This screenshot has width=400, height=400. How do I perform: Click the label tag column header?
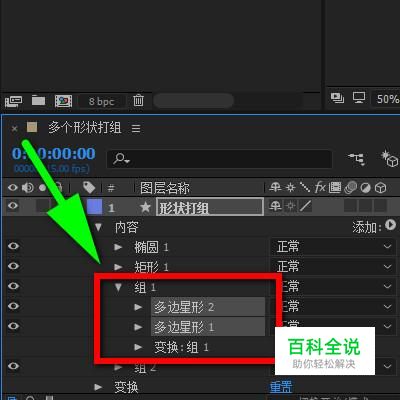tap(89, 188)
